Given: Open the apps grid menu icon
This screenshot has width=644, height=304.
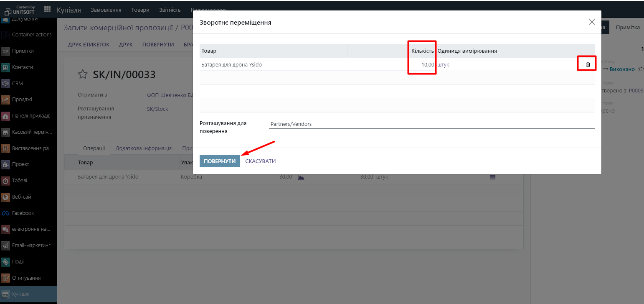Looking at the screenshot, I should [47, 10].
